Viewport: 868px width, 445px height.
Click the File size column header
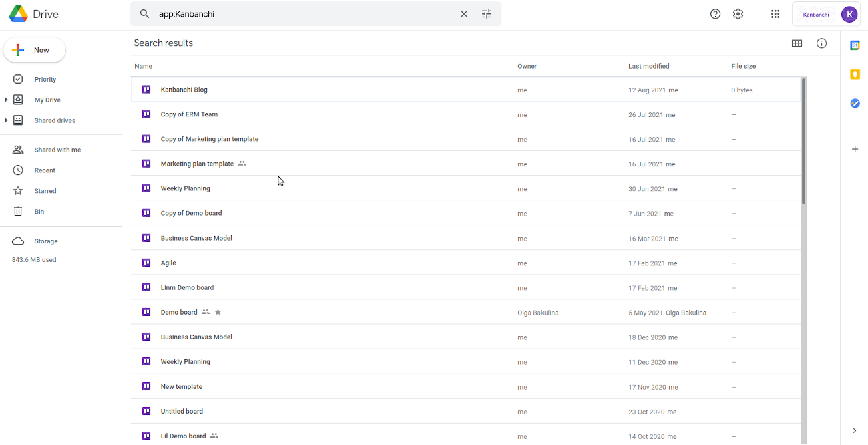coord(743,67)
